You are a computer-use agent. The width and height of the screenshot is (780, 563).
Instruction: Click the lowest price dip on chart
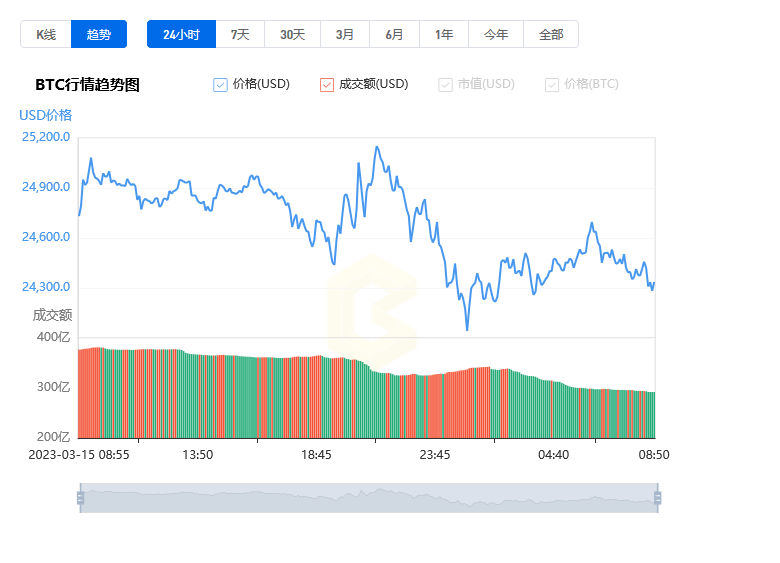coord(467,329)
